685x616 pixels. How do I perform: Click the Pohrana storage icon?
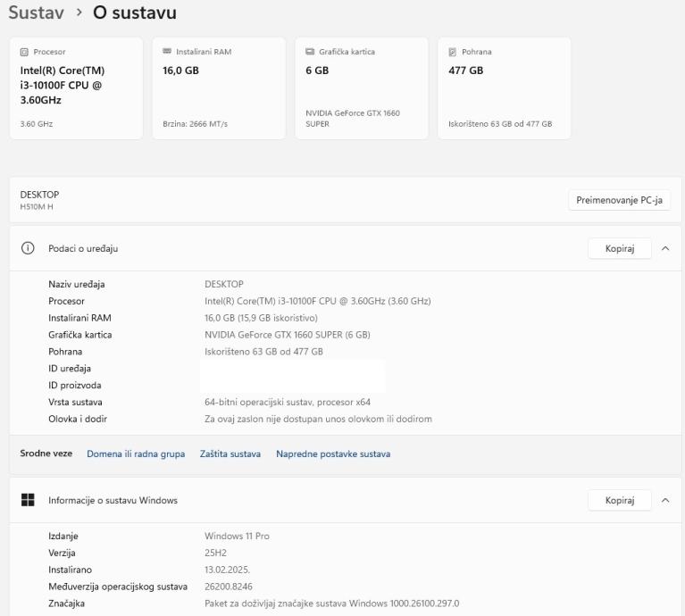453,52
